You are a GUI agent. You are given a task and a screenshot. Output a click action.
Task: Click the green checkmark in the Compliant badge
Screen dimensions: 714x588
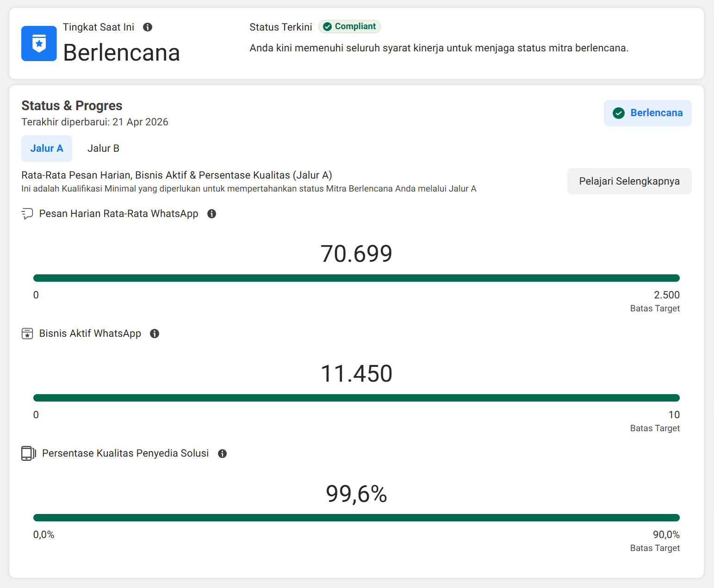click(x=328, y=26)
